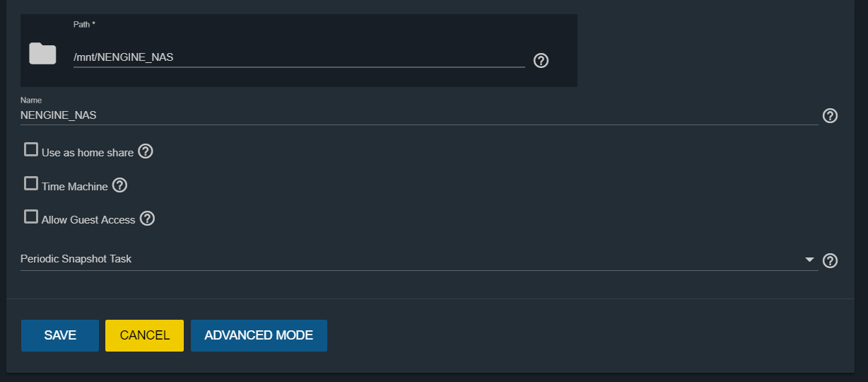This screenshot has height=382, width=868.
Task: Click into the Name field showing NENGINE_NAS
Action: pos(419,115)
